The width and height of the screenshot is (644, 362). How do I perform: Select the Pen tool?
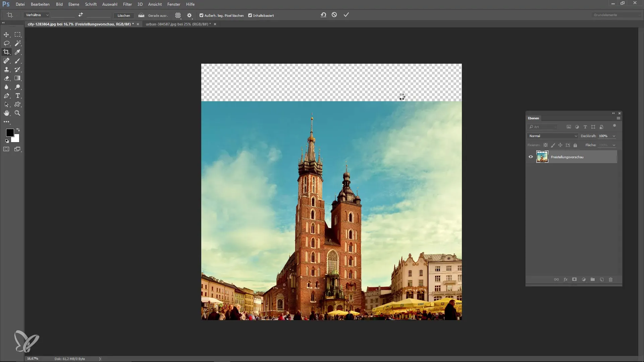click(x=6, y=96)
